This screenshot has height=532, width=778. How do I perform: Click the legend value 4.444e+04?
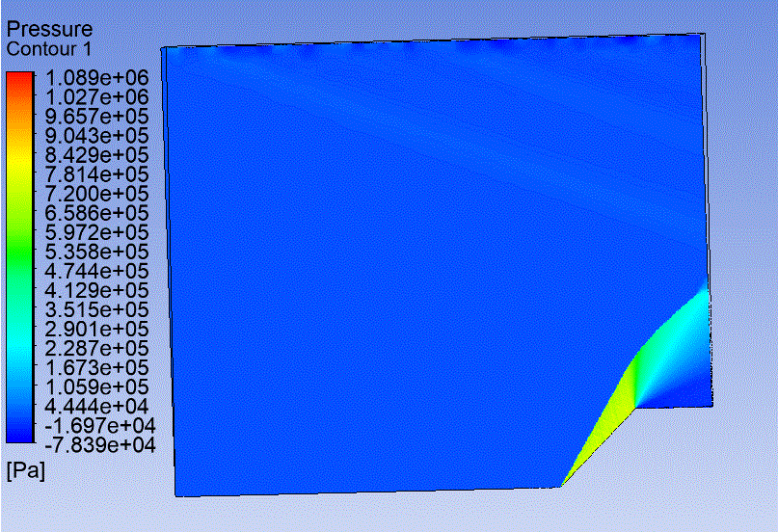click(96, 406)
